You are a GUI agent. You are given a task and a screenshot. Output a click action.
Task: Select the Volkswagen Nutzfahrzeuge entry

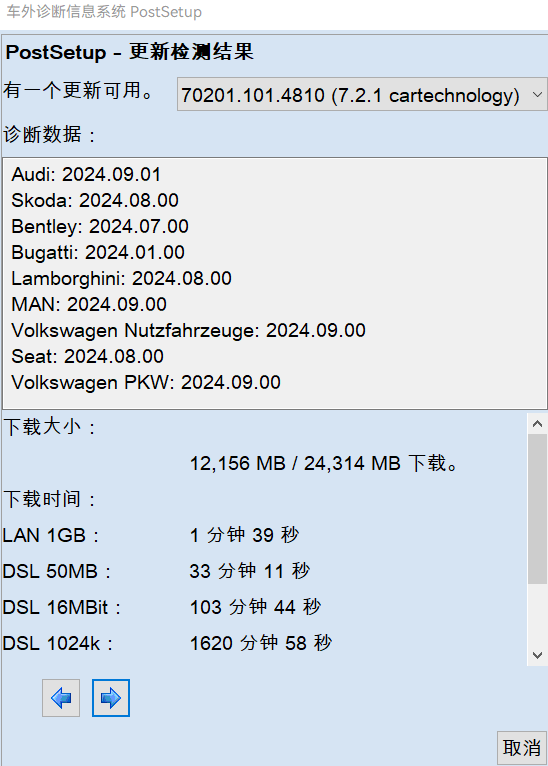click(x=188, y=331)
